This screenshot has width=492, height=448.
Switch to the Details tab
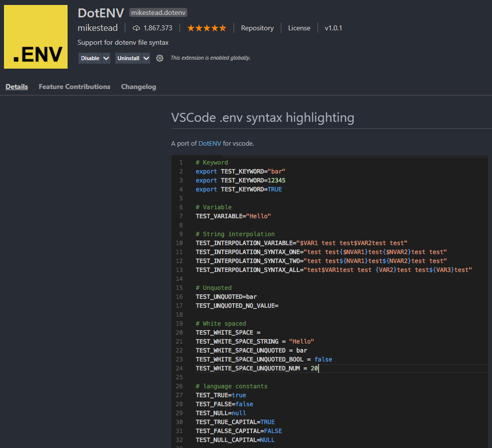click(x=16, y=87)
